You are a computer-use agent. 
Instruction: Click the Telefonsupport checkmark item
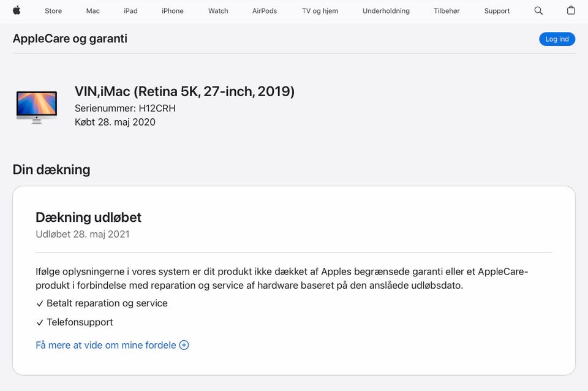point(74,322)
